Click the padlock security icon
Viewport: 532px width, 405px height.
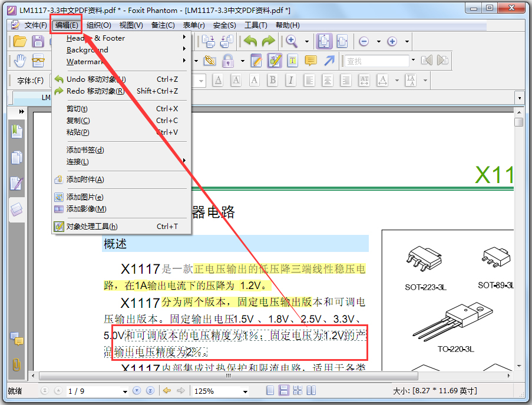tap(228, 61)
